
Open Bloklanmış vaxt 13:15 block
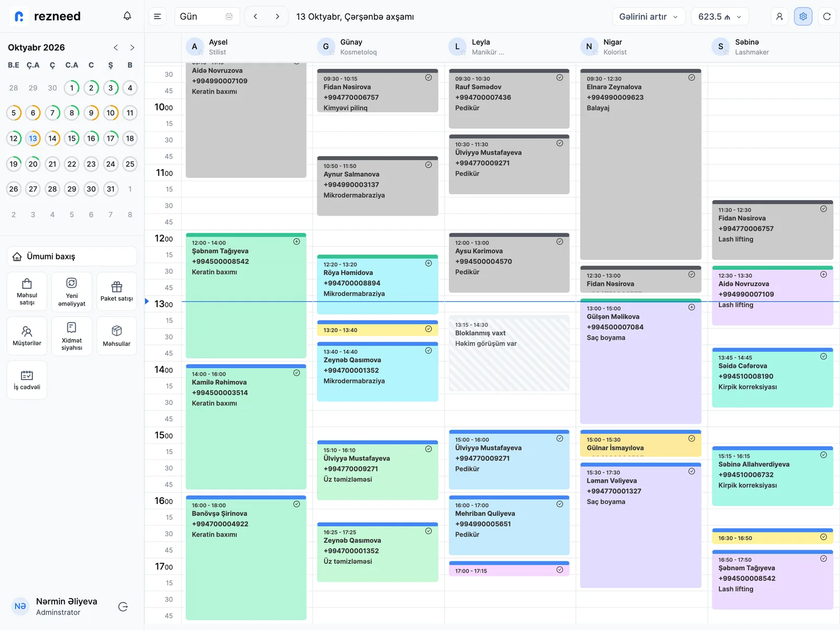[509, 353]
